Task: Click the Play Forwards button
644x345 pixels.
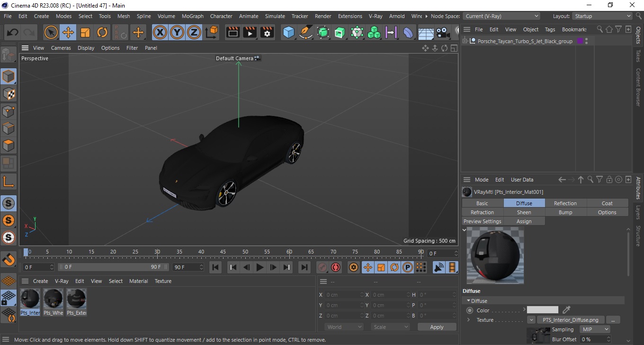Action: coord(259,267)
